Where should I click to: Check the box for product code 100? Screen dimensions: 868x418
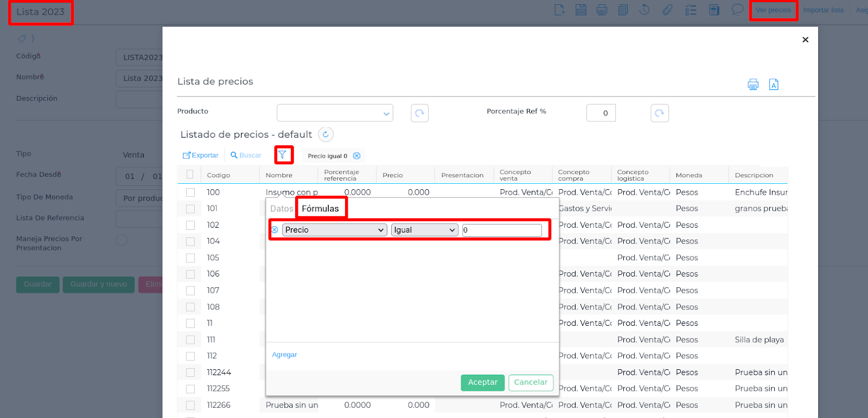(190, 192)
